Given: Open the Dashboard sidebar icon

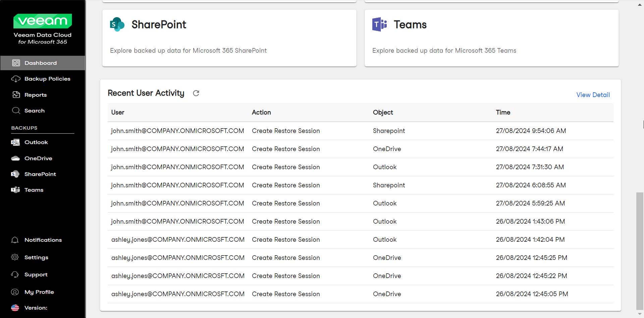Looking at the screenshot, I should [16, 63].
